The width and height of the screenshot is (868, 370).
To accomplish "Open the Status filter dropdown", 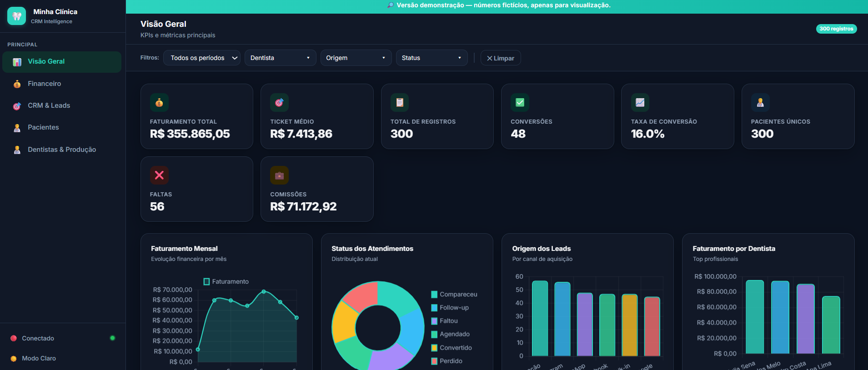I will pos(431,58).
